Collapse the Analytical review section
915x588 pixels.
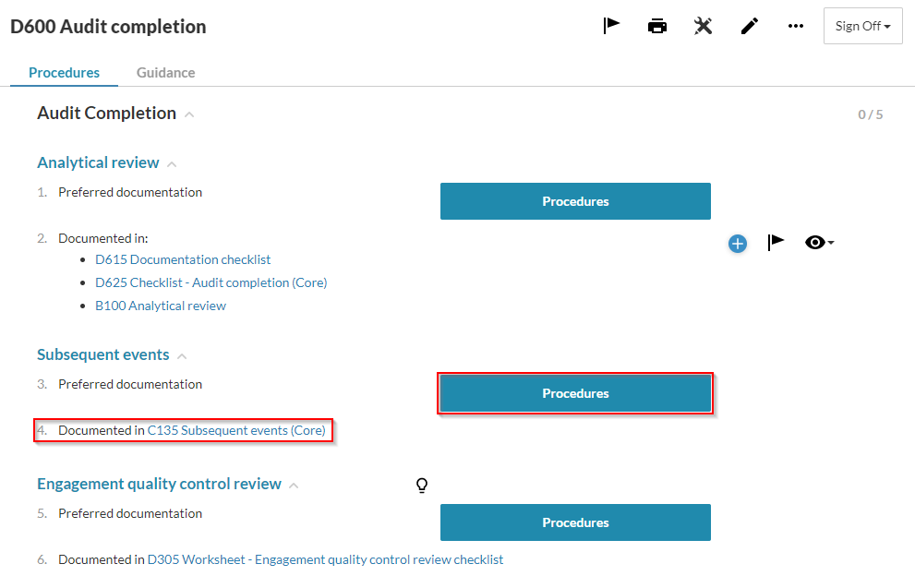[172, 163]
